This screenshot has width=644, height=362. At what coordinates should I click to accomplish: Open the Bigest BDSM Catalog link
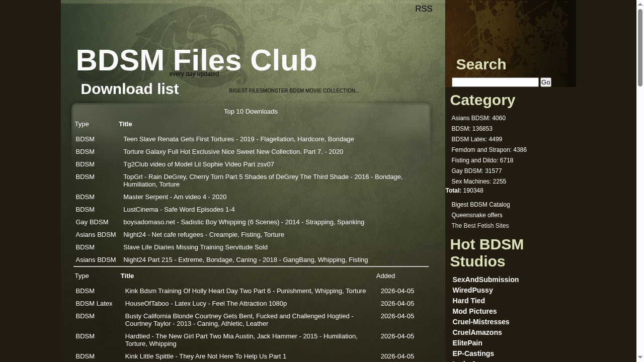coord(480,204)
